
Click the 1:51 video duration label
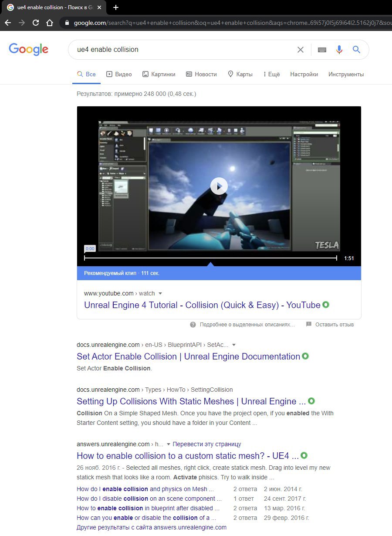pos(349,258)
